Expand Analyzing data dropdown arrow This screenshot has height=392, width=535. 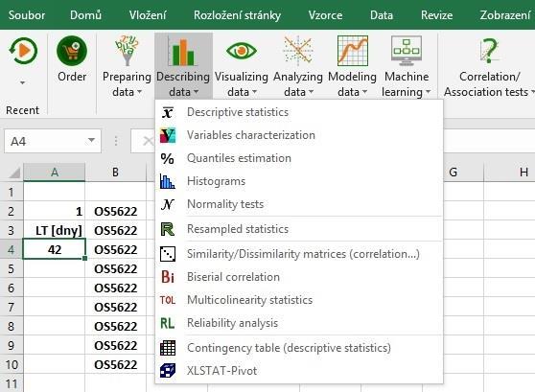tap(311, 92)
